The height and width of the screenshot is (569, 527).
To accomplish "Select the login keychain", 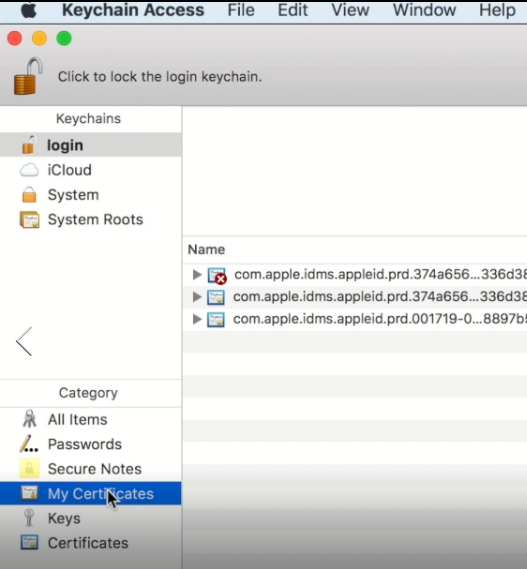I will coord(91,145).
